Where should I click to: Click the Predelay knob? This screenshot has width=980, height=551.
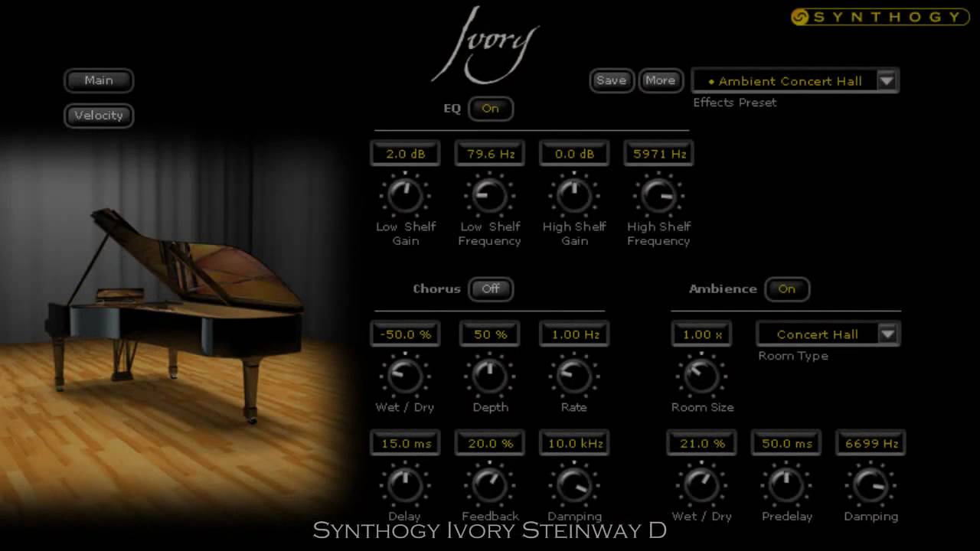(786, 484)
